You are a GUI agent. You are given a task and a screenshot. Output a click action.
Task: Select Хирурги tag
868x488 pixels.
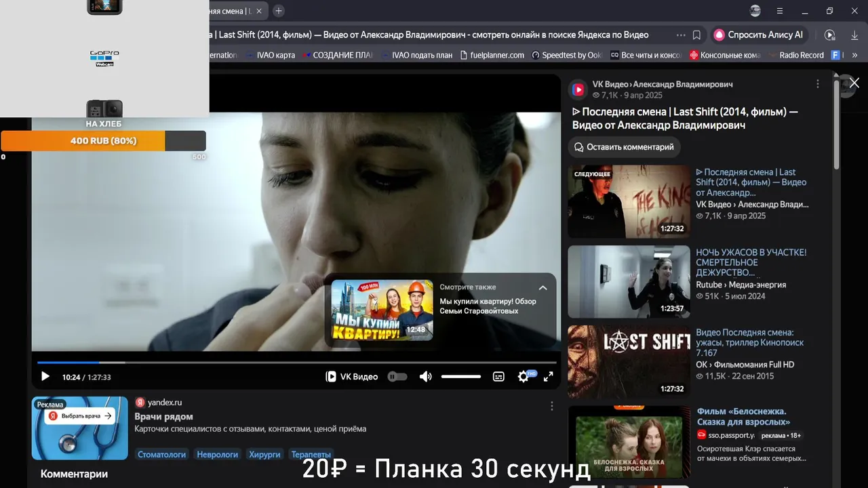264,454
